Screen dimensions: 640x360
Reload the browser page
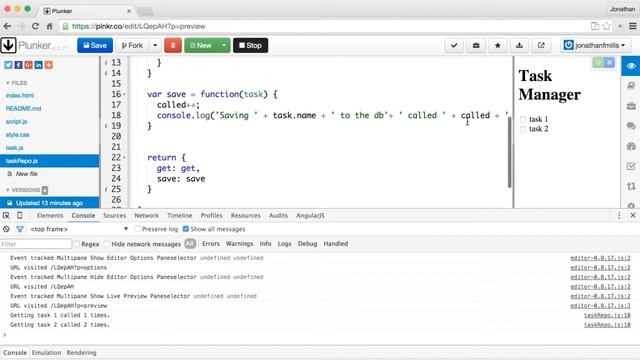pyautogui.click(x=36, y=26)
